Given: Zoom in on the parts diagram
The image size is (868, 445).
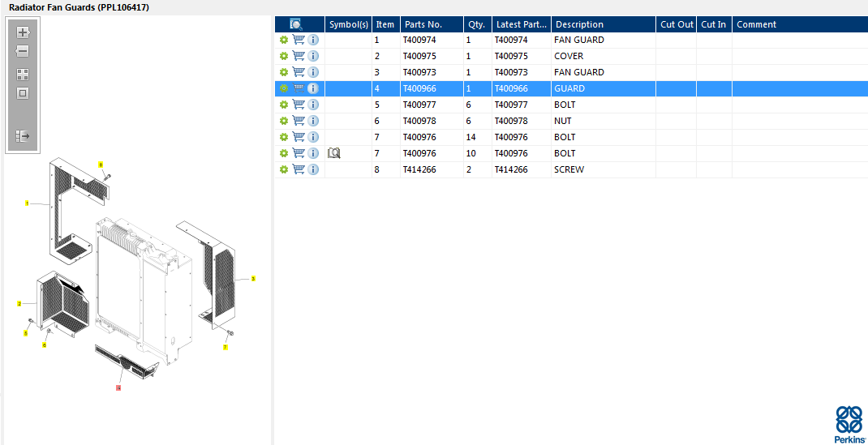Looking at the screenshot, I should point(23,32).
